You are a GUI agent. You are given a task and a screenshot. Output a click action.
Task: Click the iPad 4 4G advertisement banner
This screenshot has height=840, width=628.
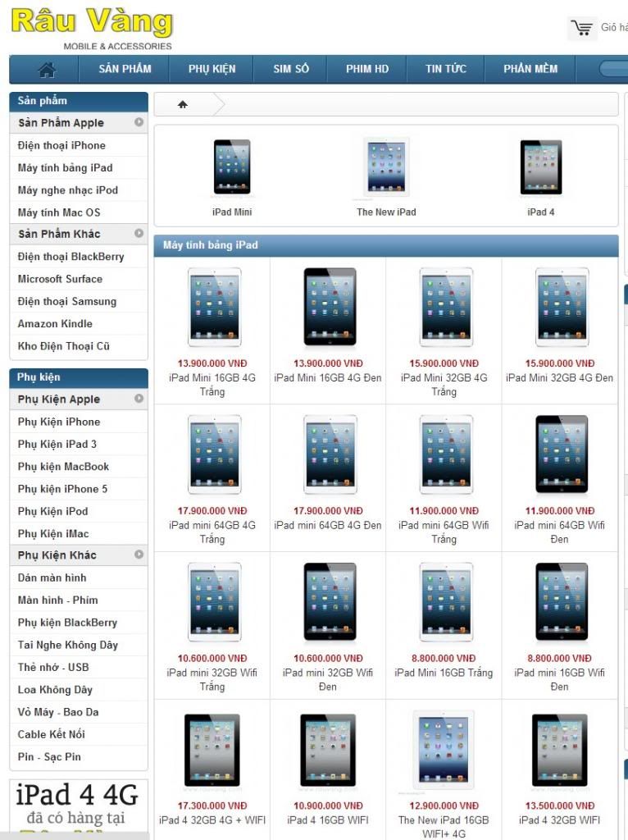(x=79, y=808)
